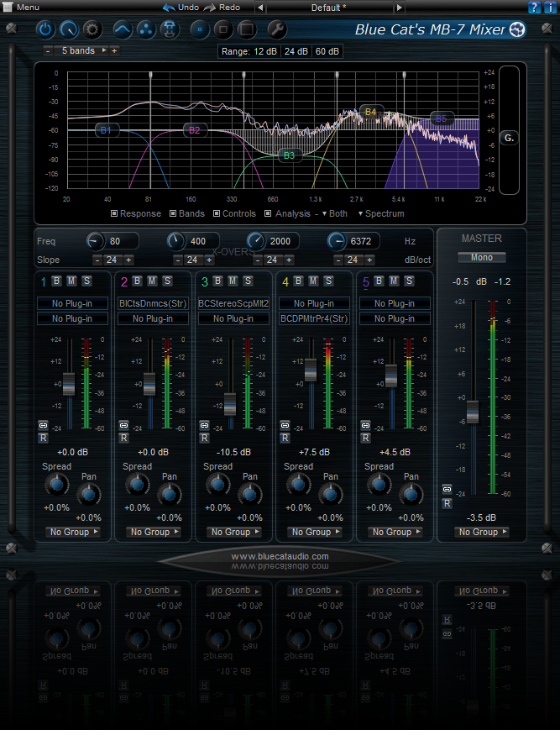This screenshot has width=560, height=730.
Task: Toggle the plug-in power bypass button
Action: pos(45,29)
